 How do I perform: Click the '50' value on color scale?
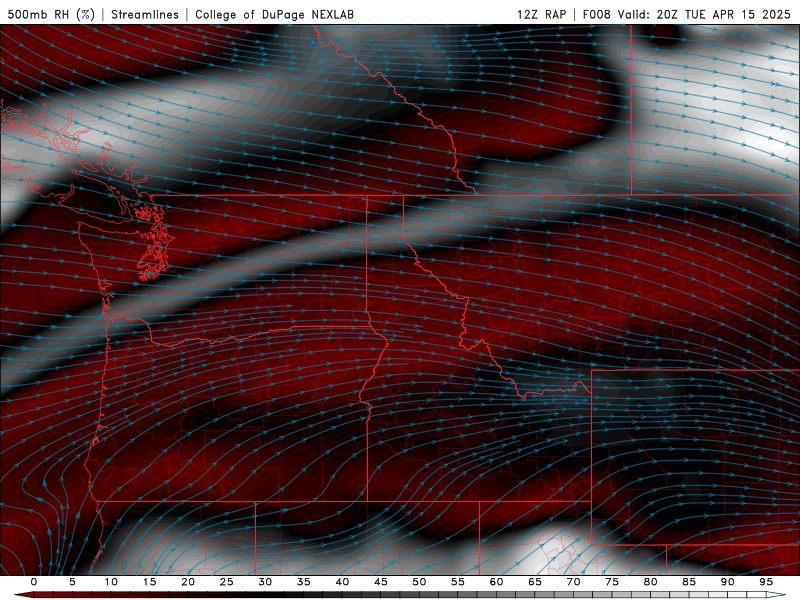point(419,582)
